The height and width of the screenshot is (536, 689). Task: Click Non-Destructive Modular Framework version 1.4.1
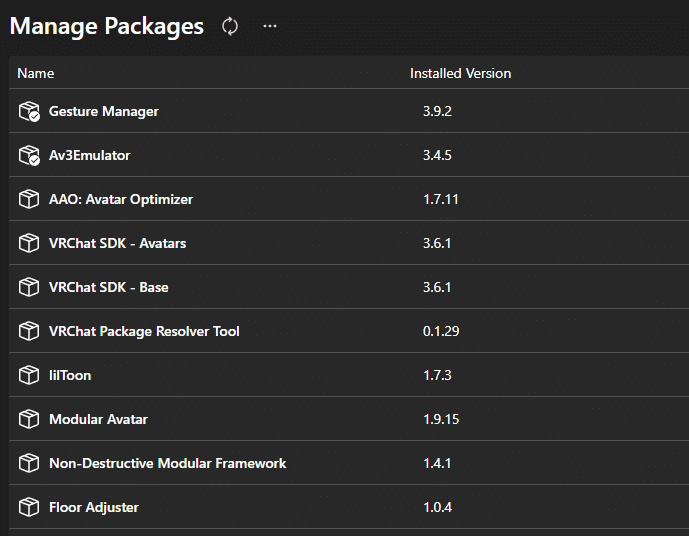click(x=437, y=463)
